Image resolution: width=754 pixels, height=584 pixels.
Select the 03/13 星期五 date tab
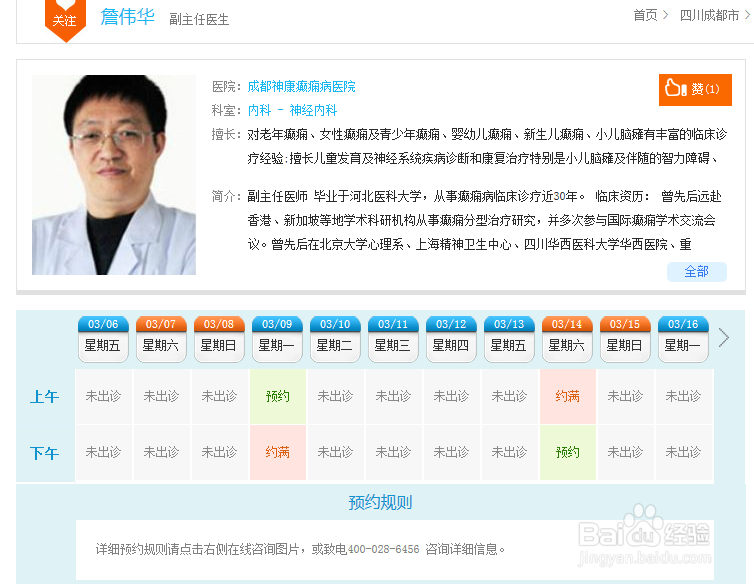(x=509, y=338)
